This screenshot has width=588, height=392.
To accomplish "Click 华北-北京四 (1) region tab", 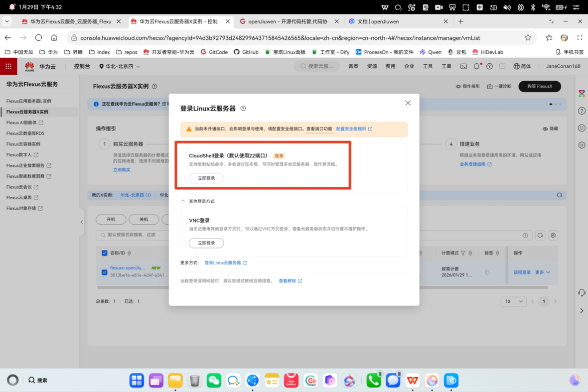I will (x=136, y=195).
